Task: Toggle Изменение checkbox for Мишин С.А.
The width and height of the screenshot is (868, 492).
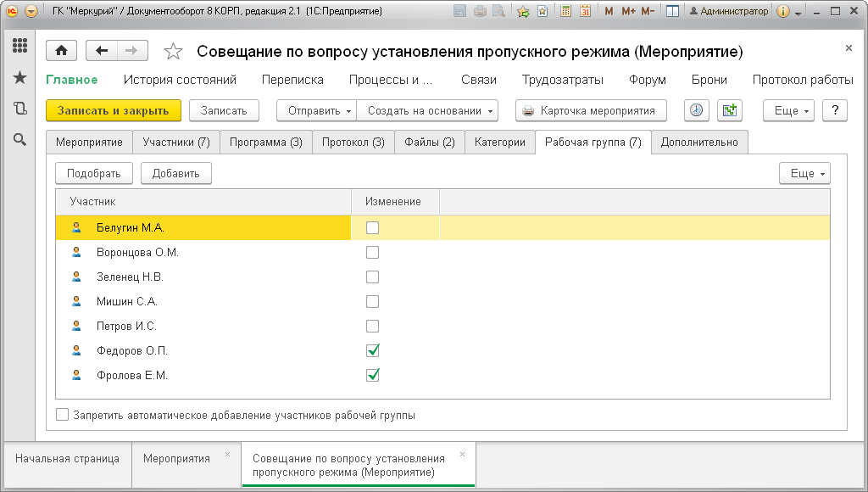Action: [x=373, y=301]
